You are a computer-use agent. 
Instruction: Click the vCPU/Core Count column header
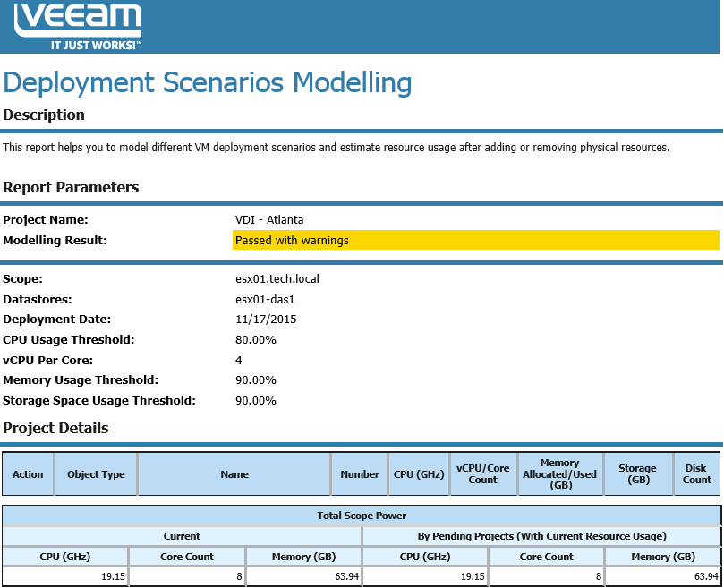click(483, 474)
